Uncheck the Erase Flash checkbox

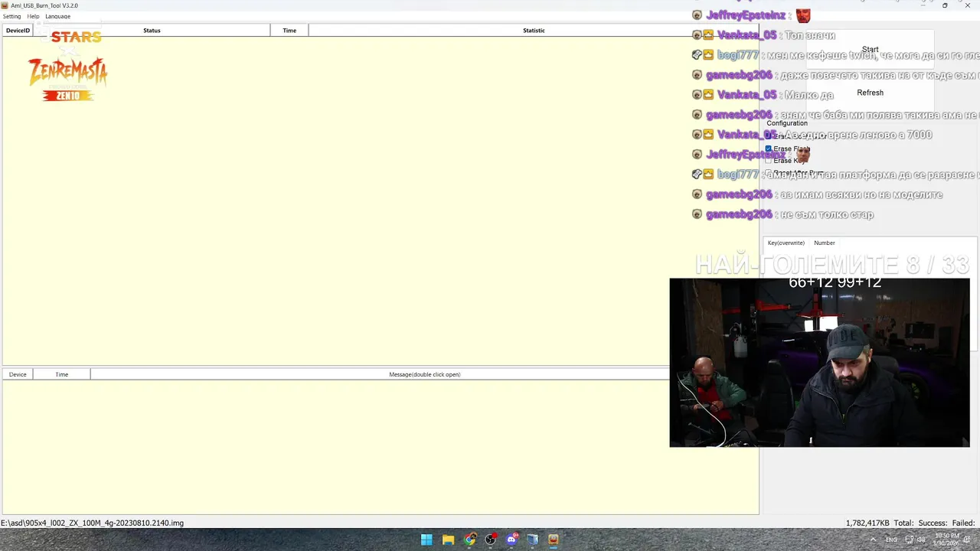point(768,148)
